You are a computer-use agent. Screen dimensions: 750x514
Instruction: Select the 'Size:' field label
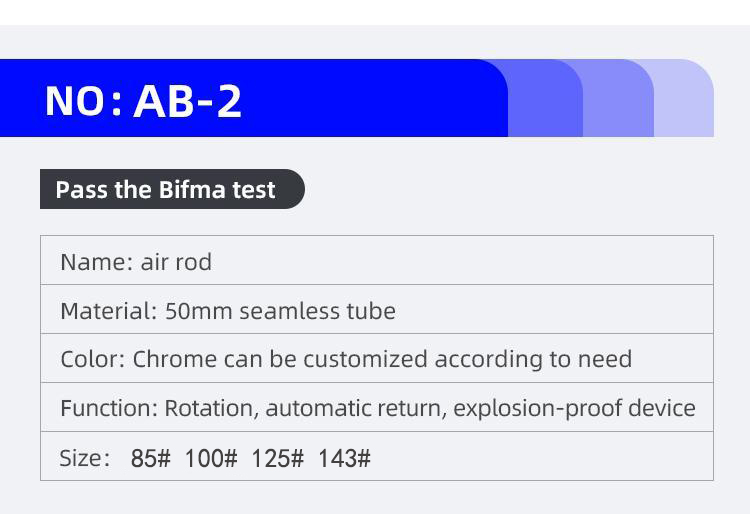[x=84, y=458]
